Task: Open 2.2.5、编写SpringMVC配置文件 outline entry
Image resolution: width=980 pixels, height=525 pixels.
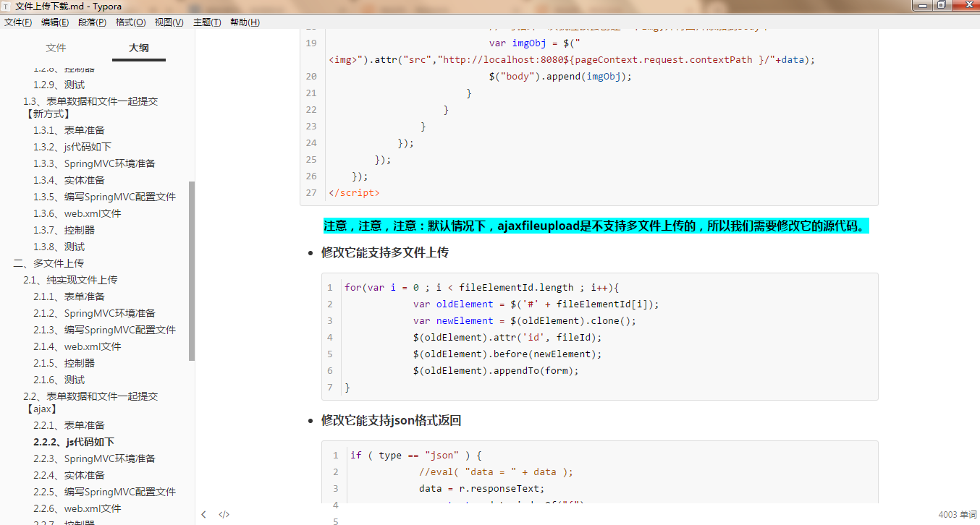Action: click(104, 492)
